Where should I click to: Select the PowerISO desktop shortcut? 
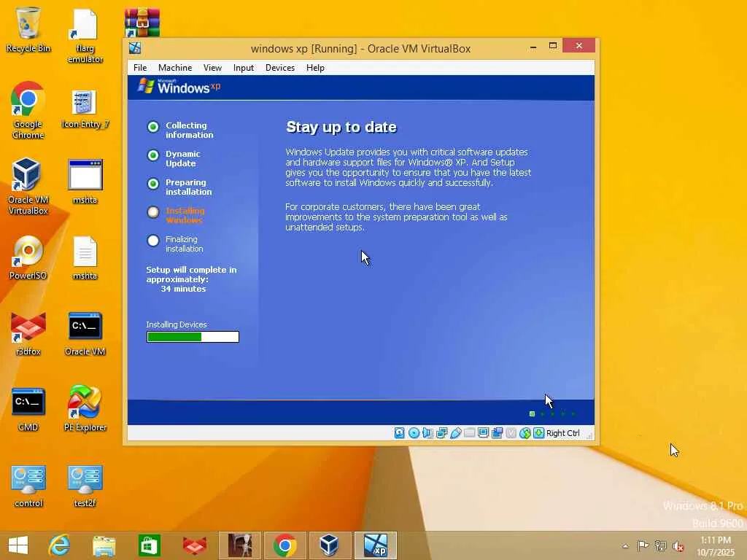pos(28,257)
